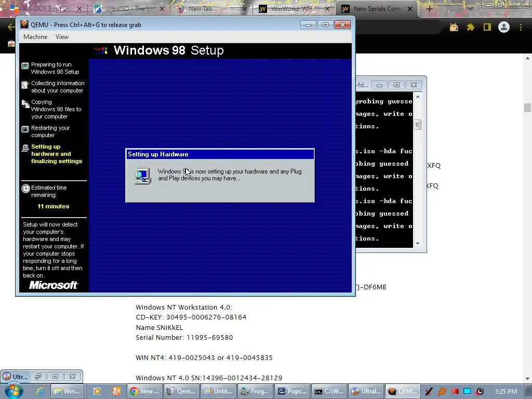The width and height of the screenshot is (532, 399).
Task: Open the Machine menu in QEMU
Action: (x=35, y=37)
